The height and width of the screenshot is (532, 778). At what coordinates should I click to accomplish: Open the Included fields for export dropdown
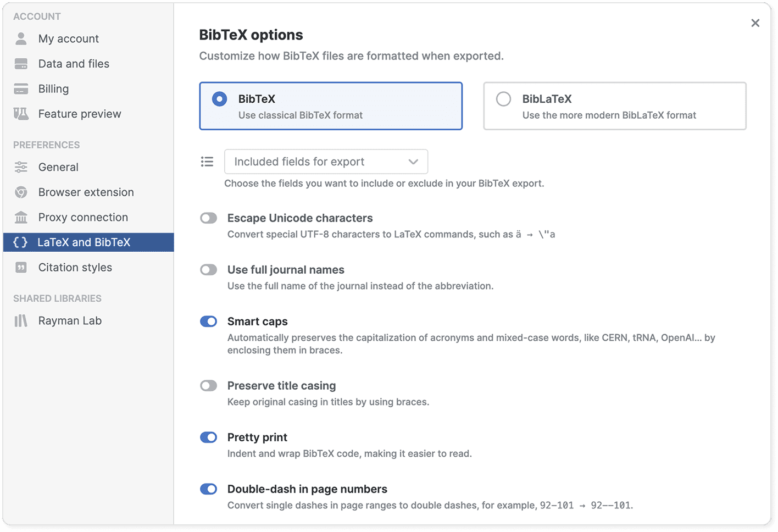[x=326, y=162]
